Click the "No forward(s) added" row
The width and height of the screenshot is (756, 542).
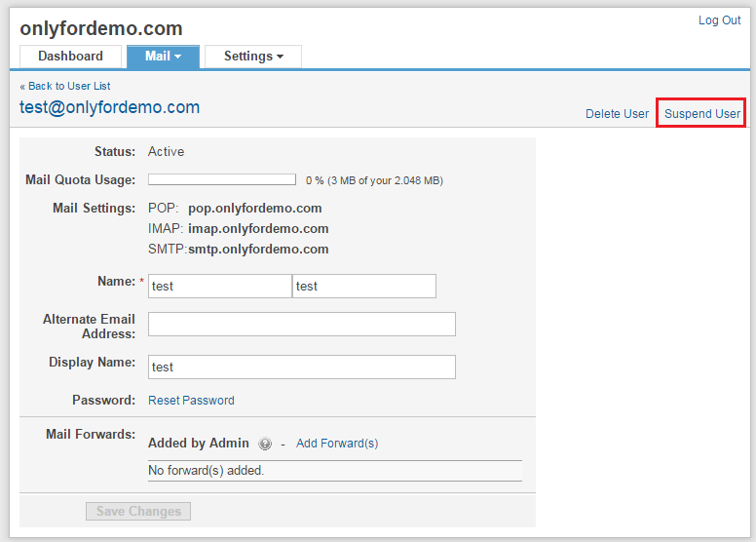point(334,471)
